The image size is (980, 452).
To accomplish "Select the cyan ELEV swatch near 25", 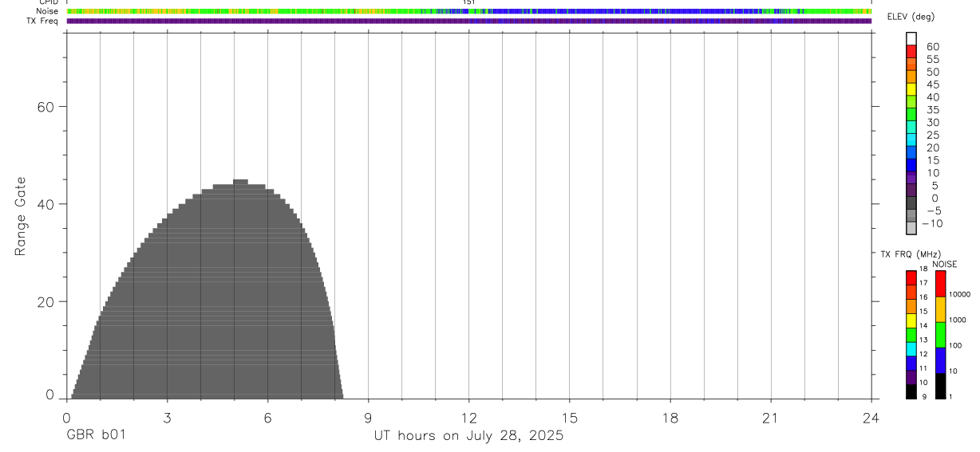I will tap(911, 140).
